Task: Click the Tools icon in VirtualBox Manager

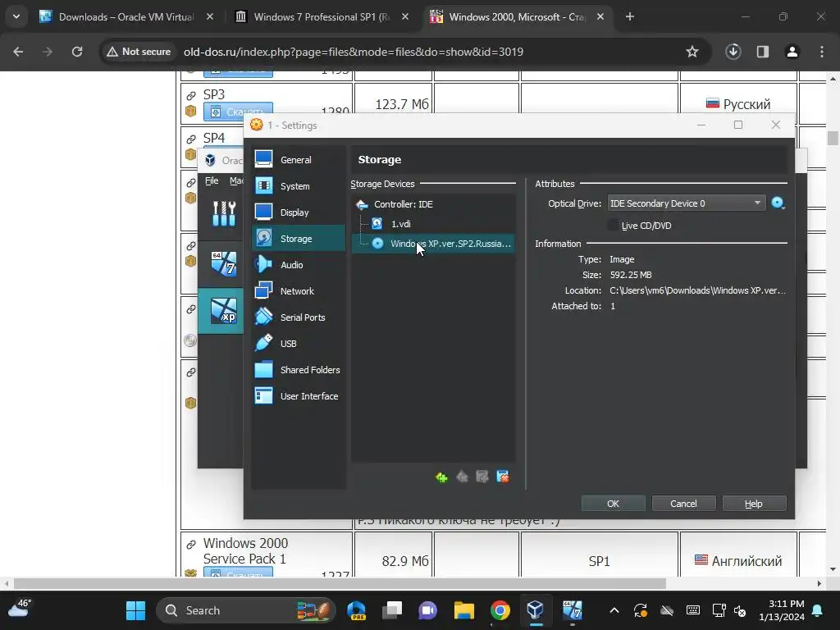Action: (x=224, y=213)
